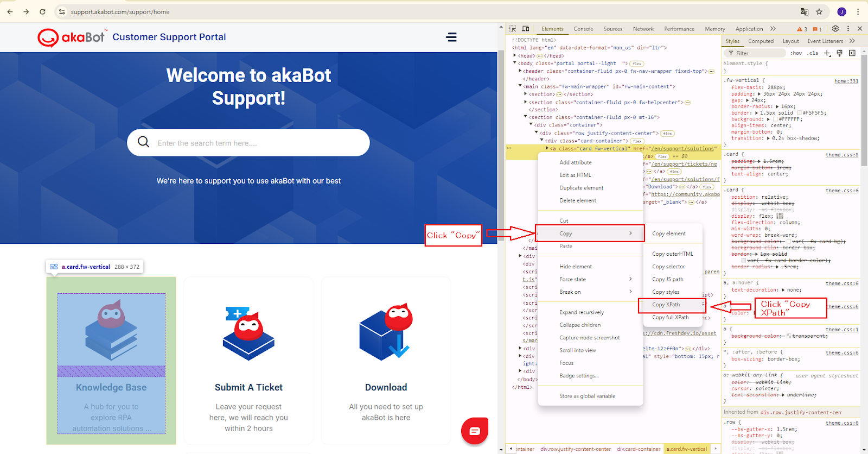This screenshot has width=868, height=454.
Task: Show more Styles pane tabs chevron
Action: pos(852,41)
